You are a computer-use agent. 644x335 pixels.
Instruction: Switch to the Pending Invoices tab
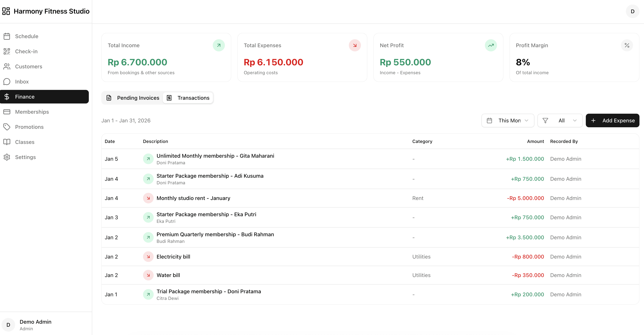[x=133, y=98]
